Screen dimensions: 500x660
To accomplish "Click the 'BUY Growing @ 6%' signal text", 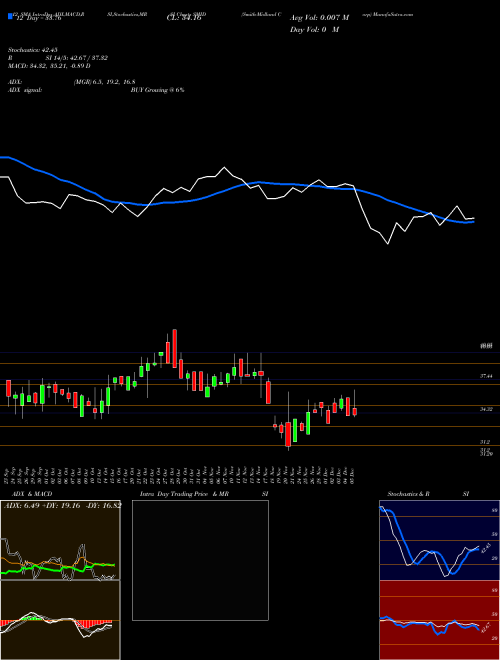I will pyautogui.click(x=157, y=90).
